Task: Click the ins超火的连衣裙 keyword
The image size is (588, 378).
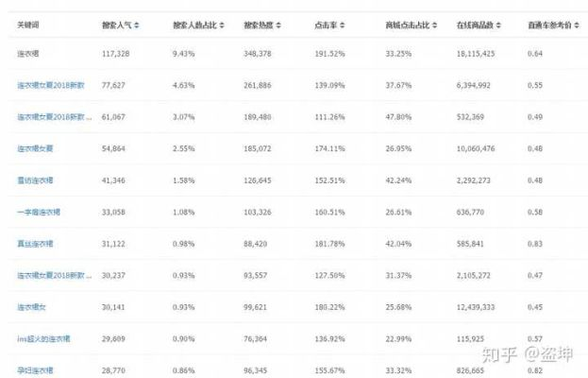Action: coord(43,338)
